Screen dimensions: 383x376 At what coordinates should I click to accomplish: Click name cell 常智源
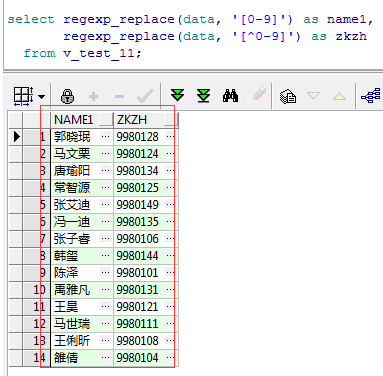click(x=72, y=188)
